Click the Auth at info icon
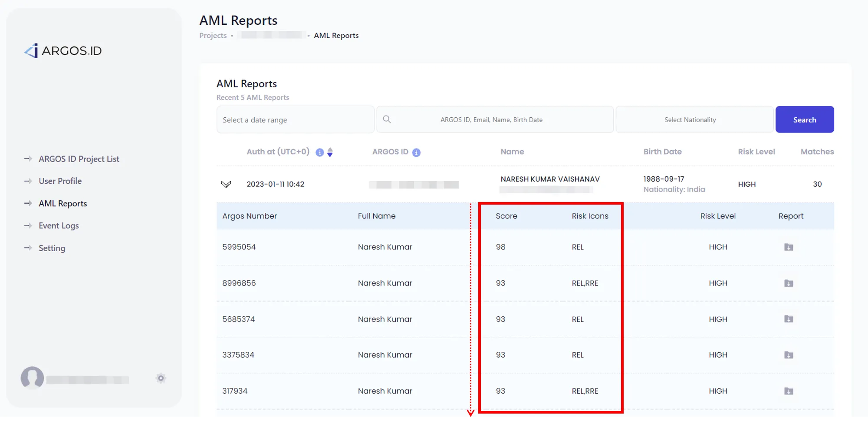The width and height of the screenshot is (868, 424). pos(320,152)
